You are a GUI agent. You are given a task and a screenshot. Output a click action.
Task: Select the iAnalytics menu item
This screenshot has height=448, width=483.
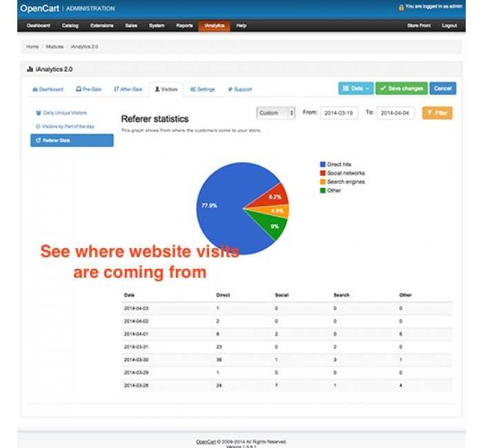click(215, 26)
